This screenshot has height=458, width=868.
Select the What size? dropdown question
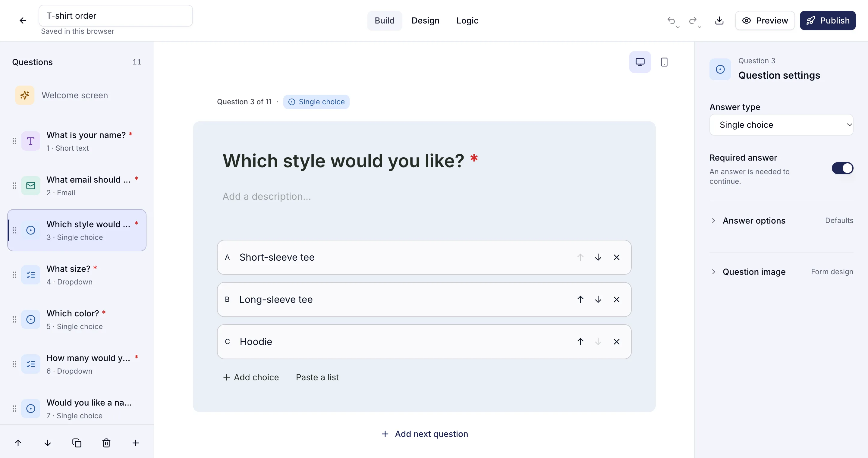77,275
